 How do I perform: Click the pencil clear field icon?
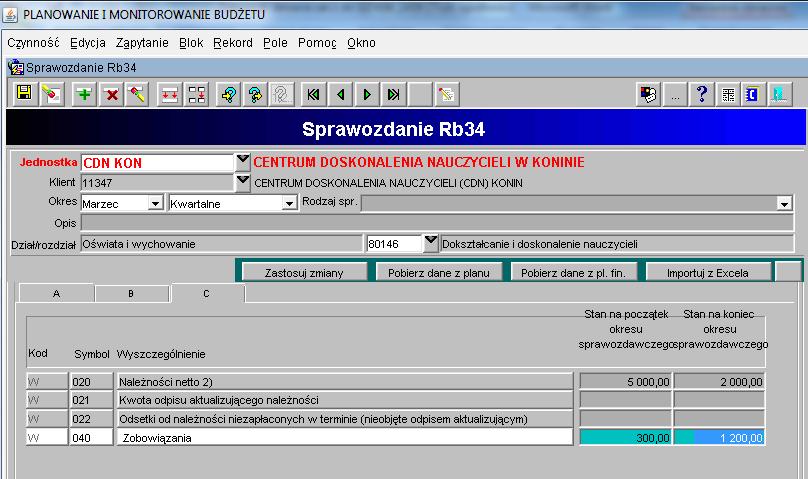137,94
